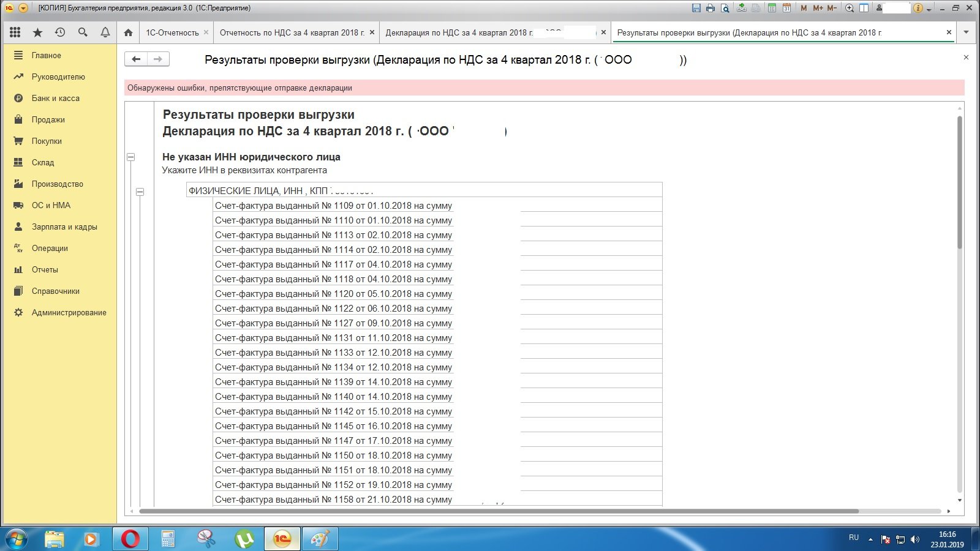Open the Администрирование section
The width and height of the screenshot is (980, 551).
(59, 312)
